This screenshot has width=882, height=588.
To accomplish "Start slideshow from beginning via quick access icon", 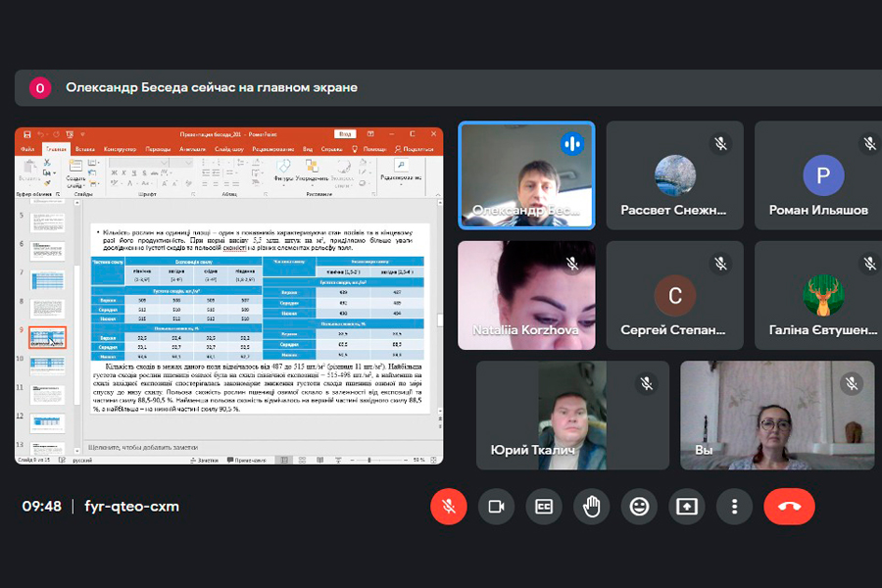I will [70, 134].
